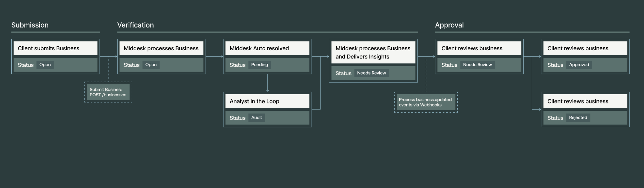Select the "Middesk processes Business and Delivers Insights" title
The height and width of the screenshot is (188, 644).
[373, 52]
